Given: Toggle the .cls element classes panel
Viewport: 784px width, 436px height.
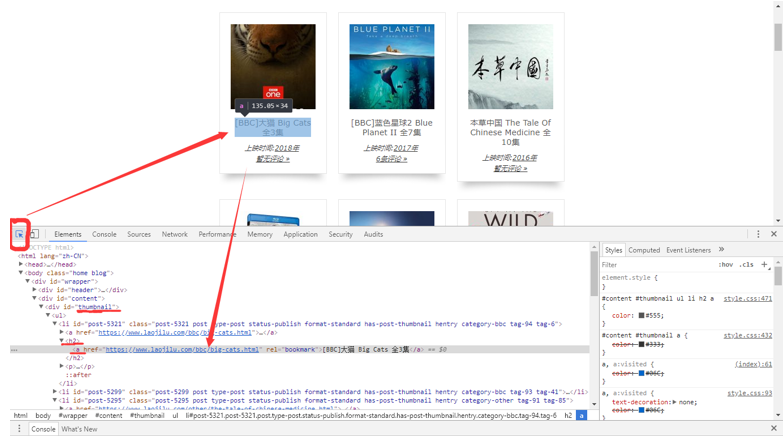Looking at the screenshot, I should coord(746,265).
